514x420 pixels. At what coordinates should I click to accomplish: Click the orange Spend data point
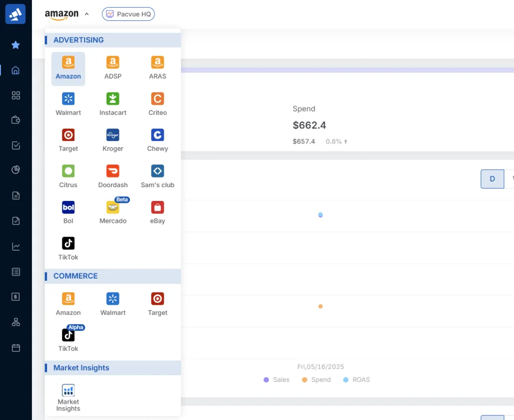pyautogui.click(x=321, y=306)
